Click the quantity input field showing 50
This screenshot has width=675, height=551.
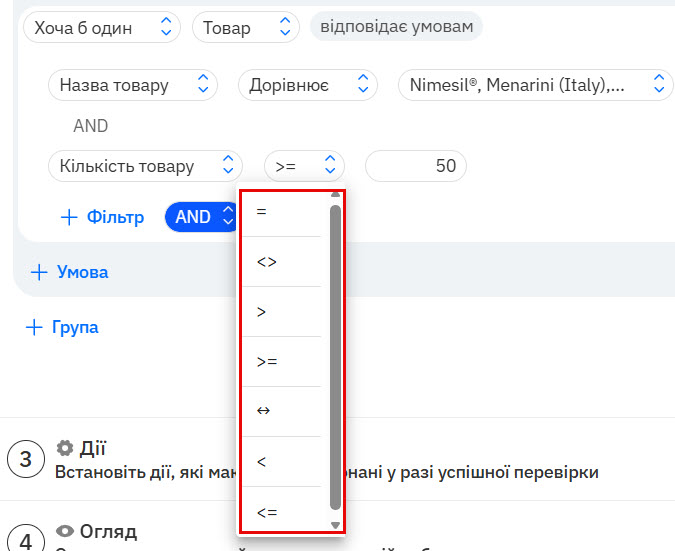(416, 166)
